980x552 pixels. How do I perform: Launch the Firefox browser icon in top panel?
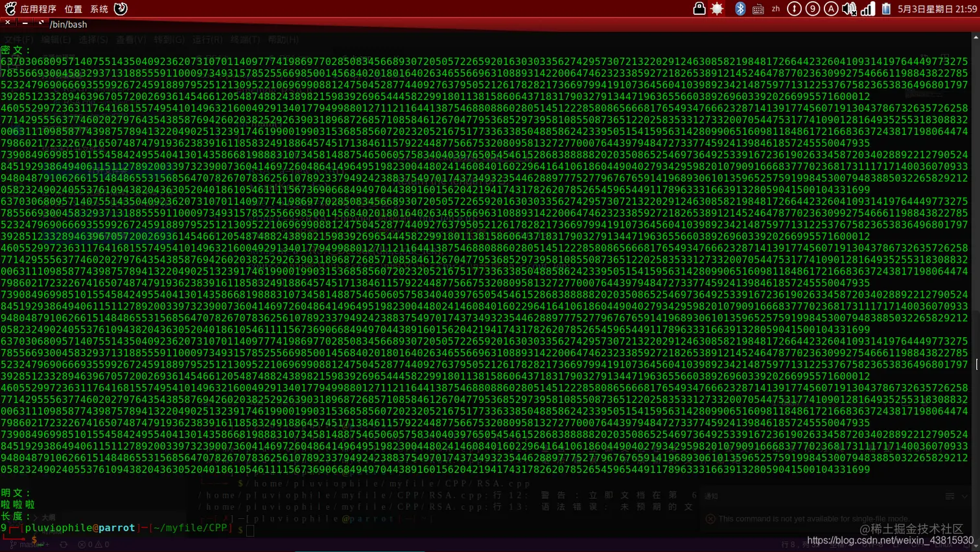[121, 8]
